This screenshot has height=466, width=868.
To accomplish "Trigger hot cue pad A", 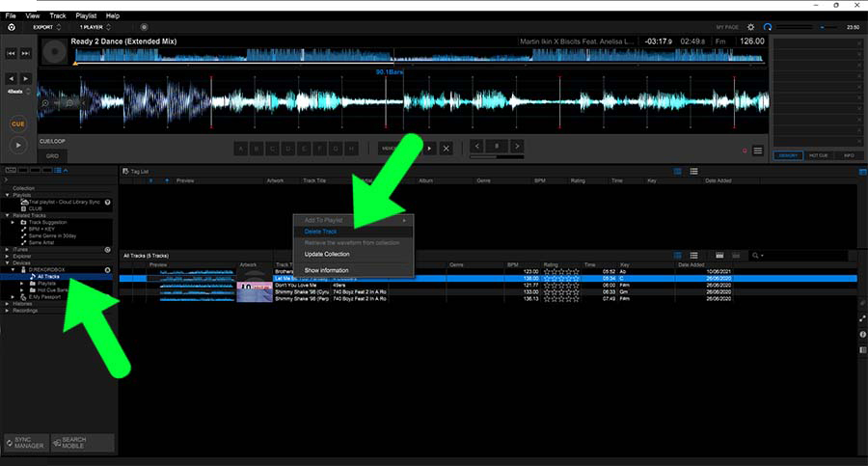I will pyautogui.click(x=241, y=149).
